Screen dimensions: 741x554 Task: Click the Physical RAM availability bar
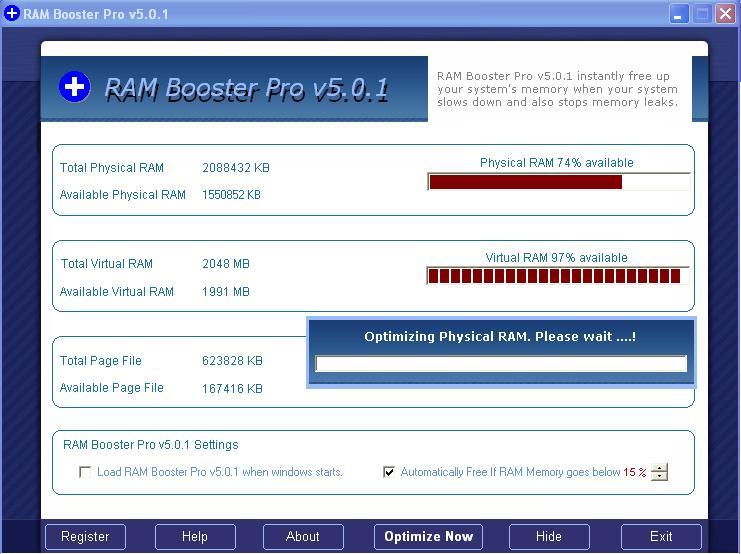click(x=559, y=182)
